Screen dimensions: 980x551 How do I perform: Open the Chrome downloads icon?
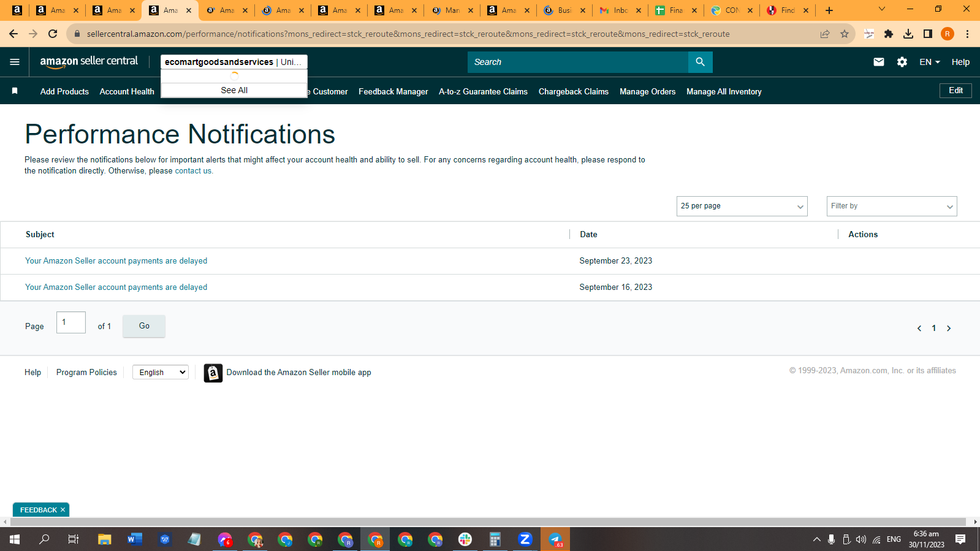pyautogui.click(x=908, y=34)
